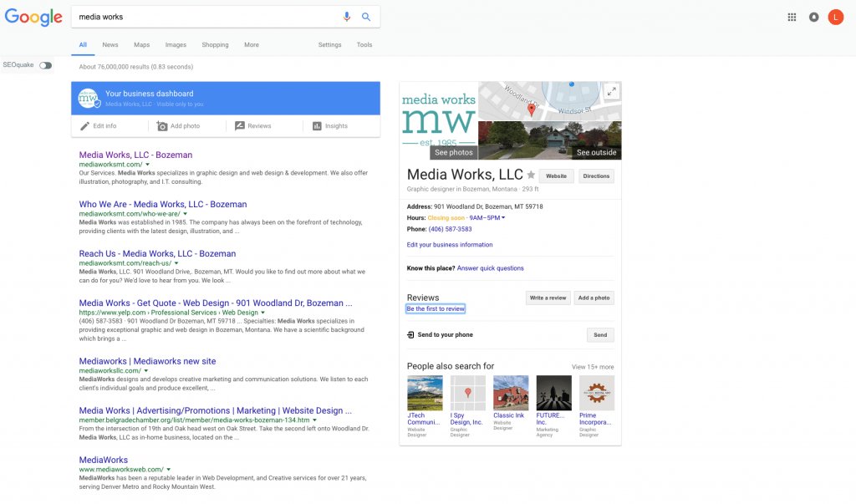Screen dimensions: 856x504
Task: Click the phone number (406) 587-3583
Action: coord(450,229)
